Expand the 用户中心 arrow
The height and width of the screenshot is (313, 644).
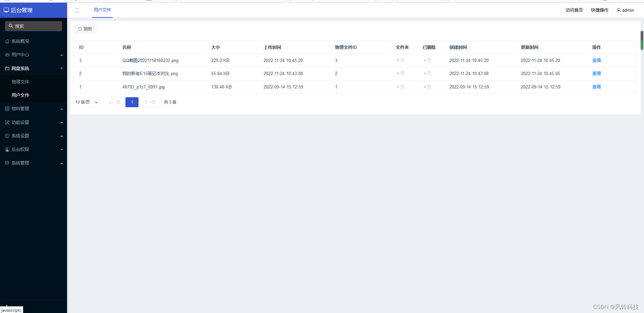click(62, 55)
